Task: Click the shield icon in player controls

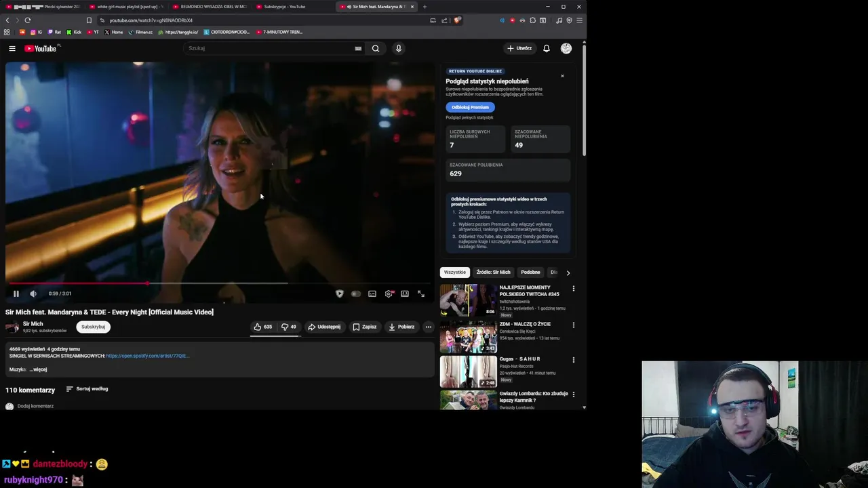Action: click(x=340, y=293)
